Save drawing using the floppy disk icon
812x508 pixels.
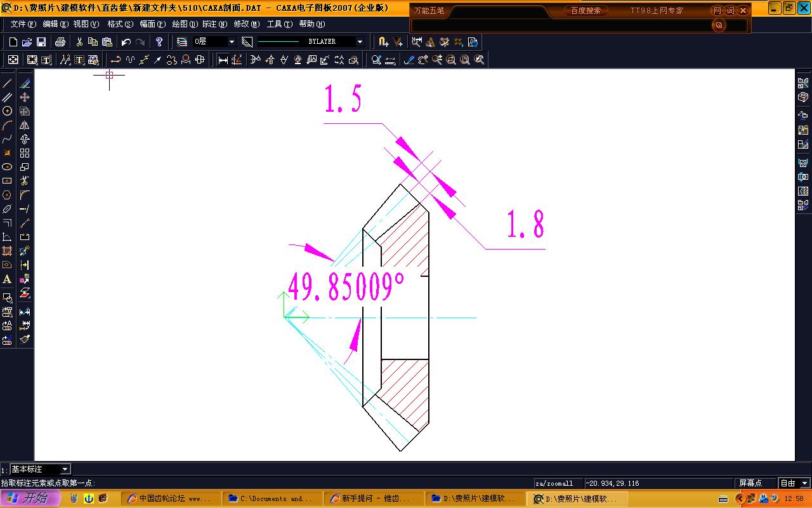coord(41,42)
